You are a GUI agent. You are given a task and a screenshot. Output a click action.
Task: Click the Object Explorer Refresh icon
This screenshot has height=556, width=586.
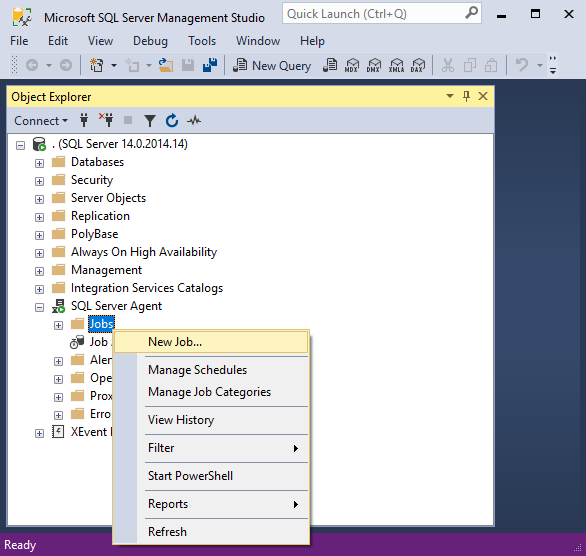point(172,120)
